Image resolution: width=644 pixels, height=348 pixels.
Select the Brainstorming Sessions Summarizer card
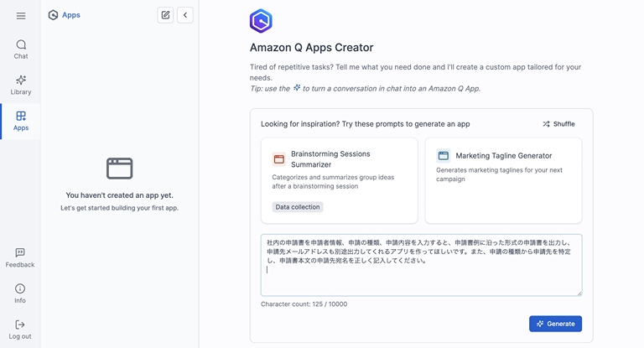(x=340, y=180)
